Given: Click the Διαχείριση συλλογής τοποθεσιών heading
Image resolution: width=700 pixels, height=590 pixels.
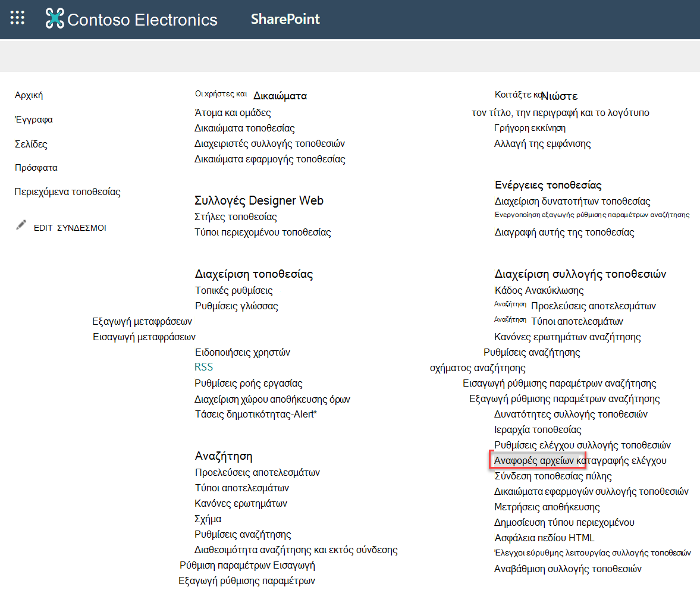Looking at the screenshot, I should pyautogui.click(x=580, y=274).
